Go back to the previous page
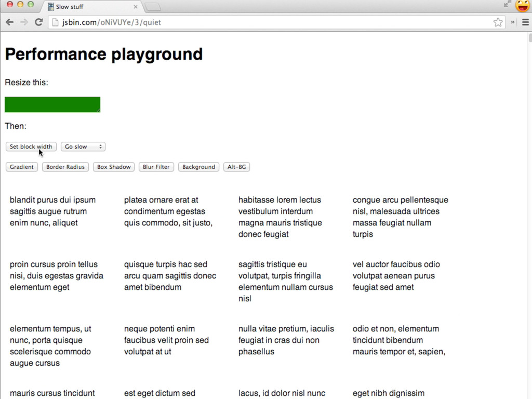The image size is (532, 399). click(9, 22)
